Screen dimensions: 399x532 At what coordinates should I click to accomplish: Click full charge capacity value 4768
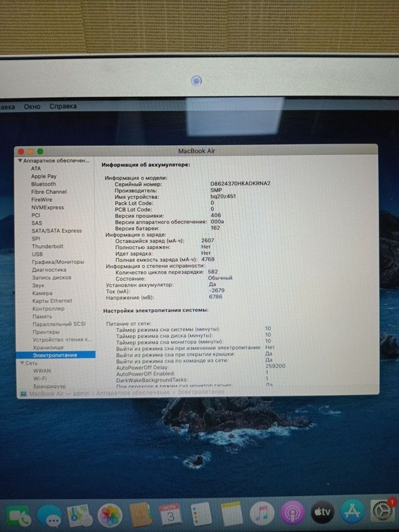(x=208, y=259)
